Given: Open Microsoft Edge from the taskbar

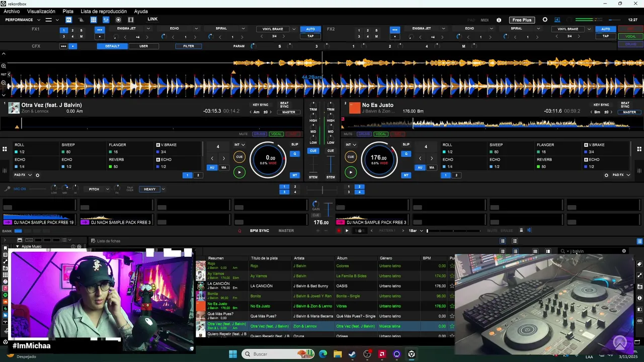Looking at the screenshot, I should [x=323, y=354].
